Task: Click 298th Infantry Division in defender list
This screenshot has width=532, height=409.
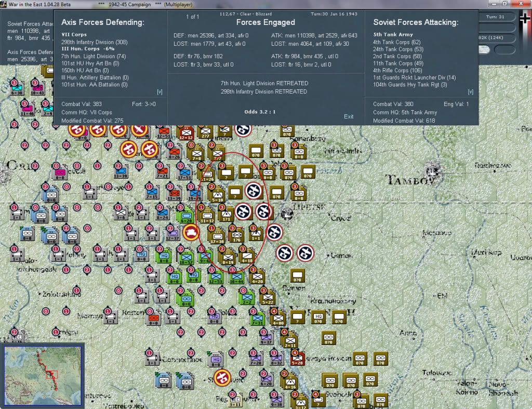Action: pyautogui.click(x=95, y=42)
